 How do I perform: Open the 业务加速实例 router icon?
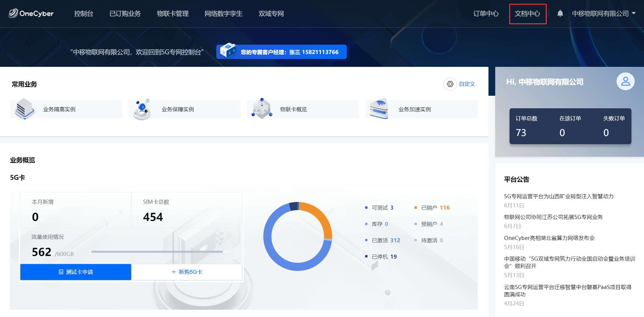click(379, 109)
